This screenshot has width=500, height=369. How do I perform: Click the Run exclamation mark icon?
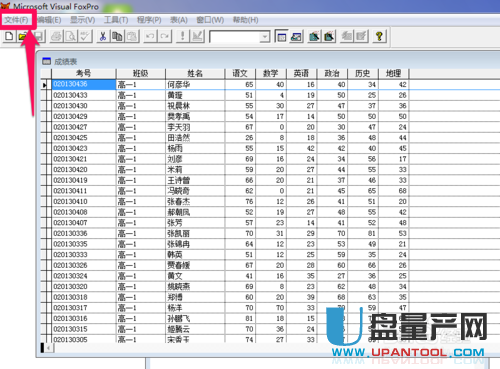182,36
